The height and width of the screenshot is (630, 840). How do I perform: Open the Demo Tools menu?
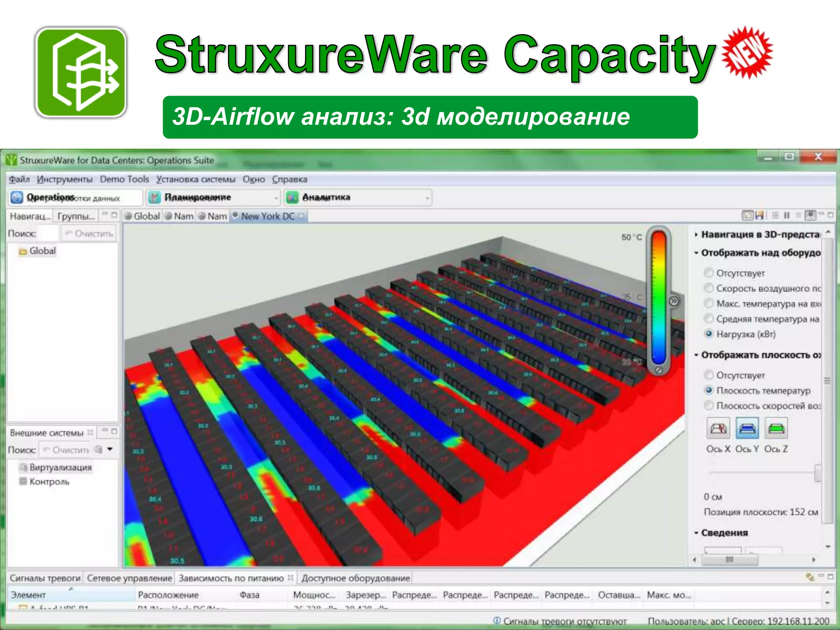click(x=124, y=179)
